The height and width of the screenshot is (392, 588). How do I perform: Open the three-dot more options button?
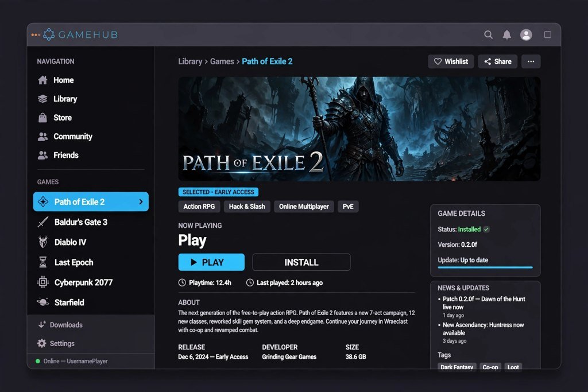[x=531, y=61]
